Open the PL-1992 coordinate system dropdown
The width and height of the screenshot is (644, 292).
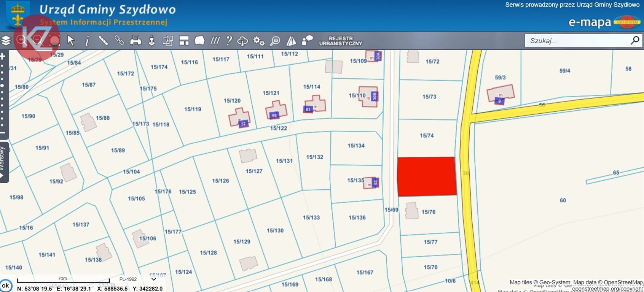click(138, 279)
